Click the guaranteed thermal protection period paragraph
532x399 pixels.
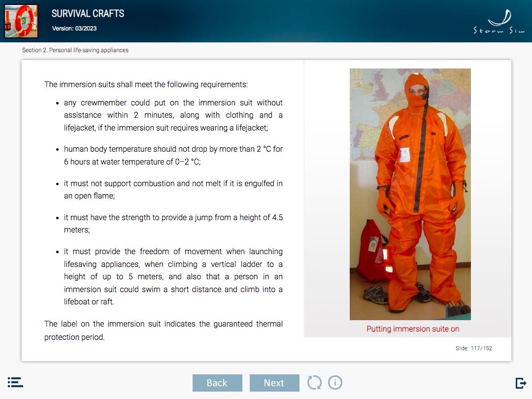pyautogui.click(x=164, y=330)
